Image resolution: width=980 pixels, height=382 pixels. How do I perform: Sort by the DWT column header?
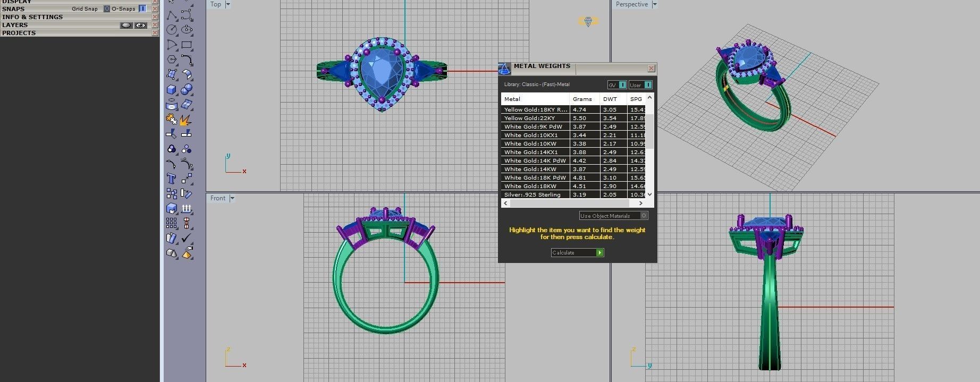pyautogui.click(x=613, y=99)
